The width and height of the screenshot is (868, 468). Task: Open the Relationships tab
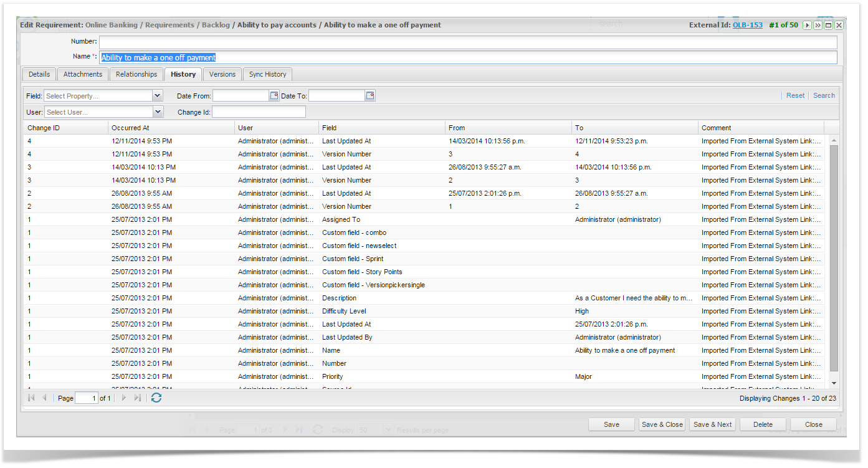tap(136, 74)
